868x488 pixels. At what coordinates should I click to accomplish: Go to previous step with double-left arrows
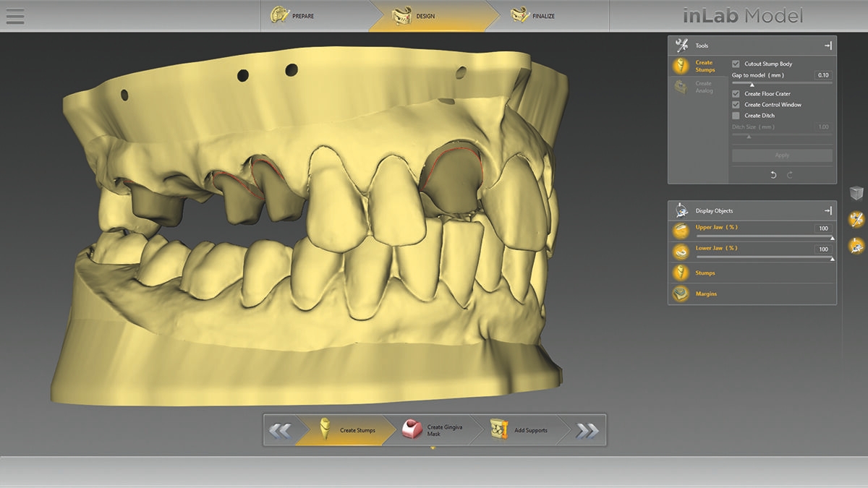tap(281, 430)
